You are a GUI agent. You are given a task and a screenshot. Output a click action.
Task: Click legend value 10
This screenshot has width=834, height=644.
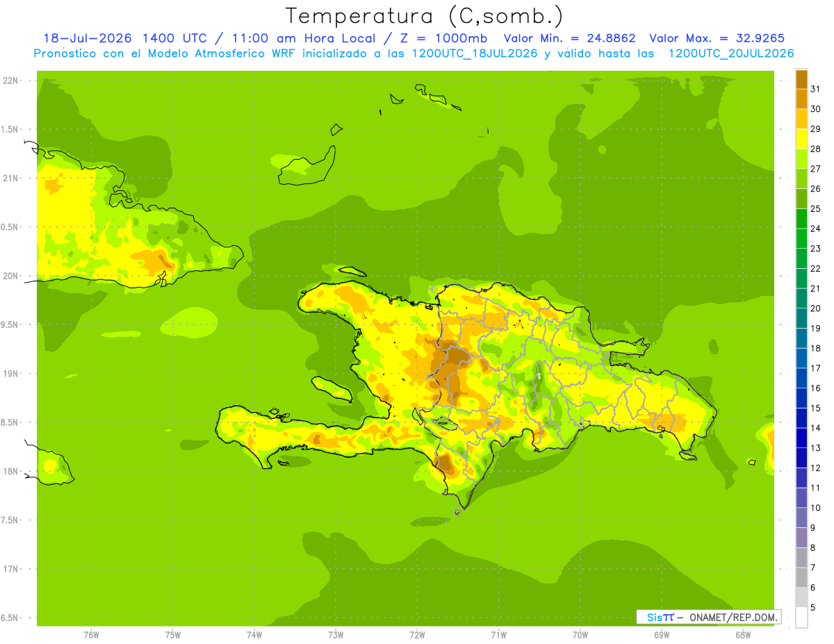(816, 508)
